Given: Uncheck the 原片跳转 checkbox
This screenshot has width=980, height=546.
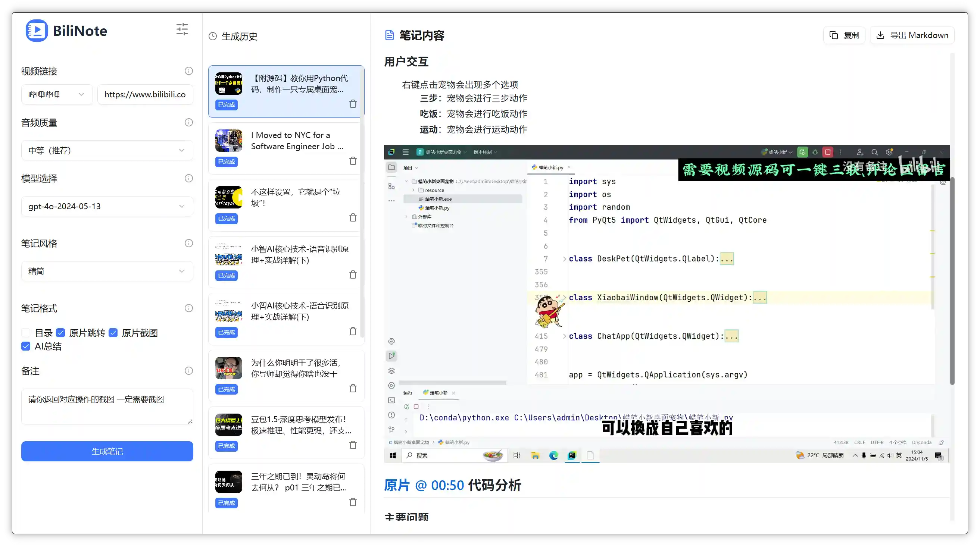Looking at the screenshot, I should click(61, 332).
